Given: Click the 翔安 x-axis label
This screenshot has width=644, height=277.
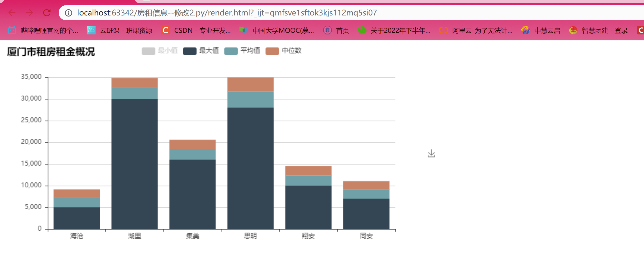Looking at the screenshot, I should (x=308, y=236).
